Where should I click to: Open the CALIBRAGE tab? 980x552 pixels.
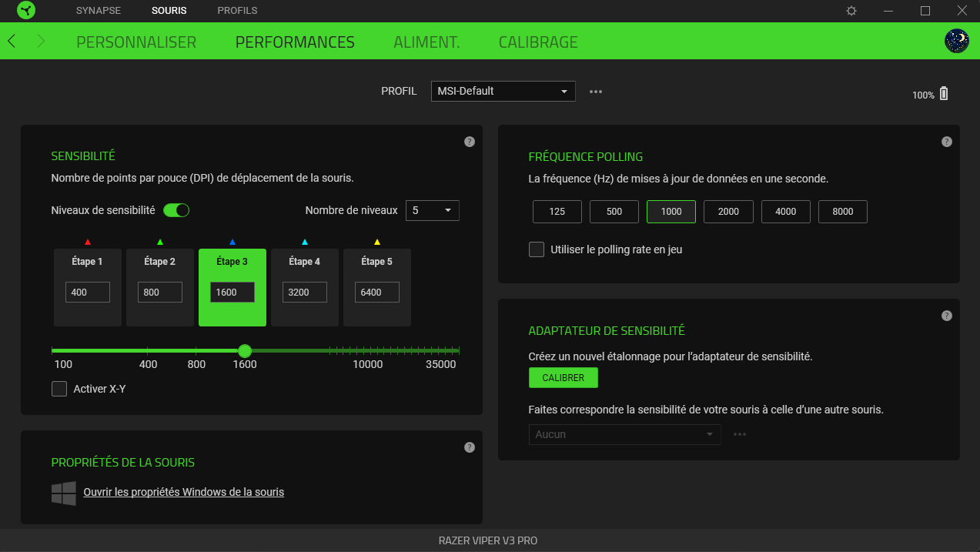click(538, 42)
